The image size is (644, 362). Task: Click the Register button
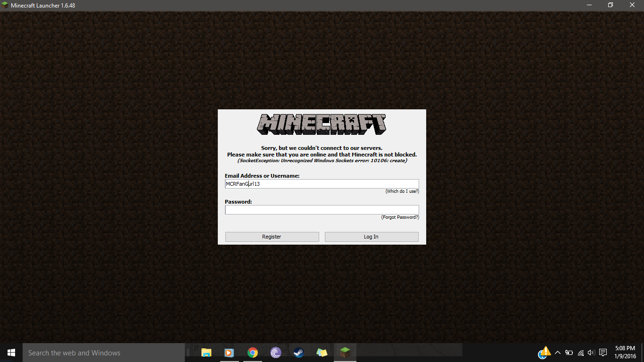coord(272,237)
